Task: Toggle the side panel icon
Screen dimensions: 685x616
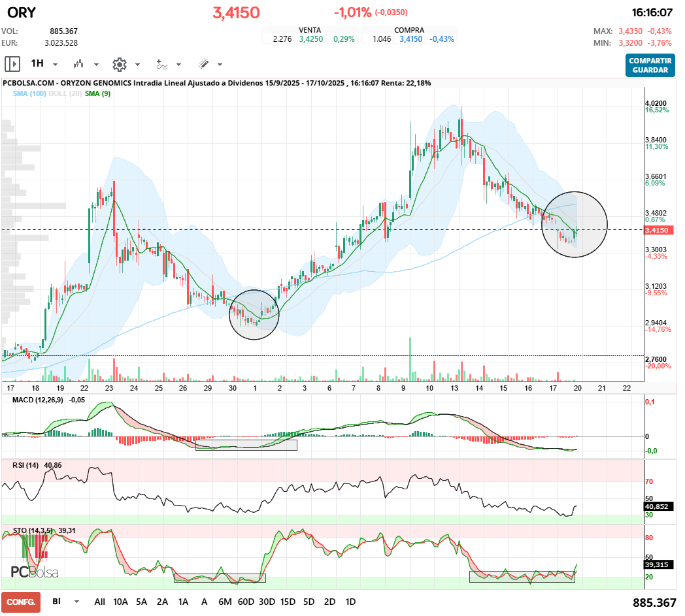Action: point(12,64)
